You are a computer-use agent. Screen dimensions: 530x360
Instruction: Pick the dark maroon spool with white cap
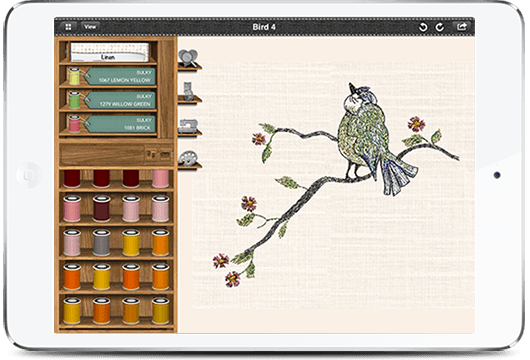(101, 208)
